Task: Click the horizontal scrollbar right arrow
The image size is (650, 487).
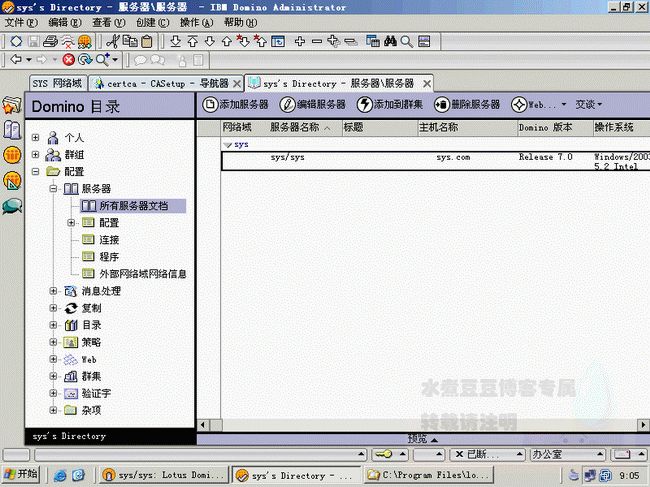Action: (x=643, y=425)
